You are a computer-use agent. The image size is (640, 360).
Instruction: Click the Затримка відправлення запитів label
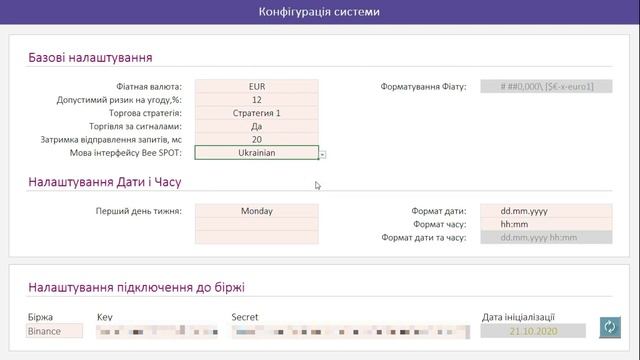coord(111,140)
